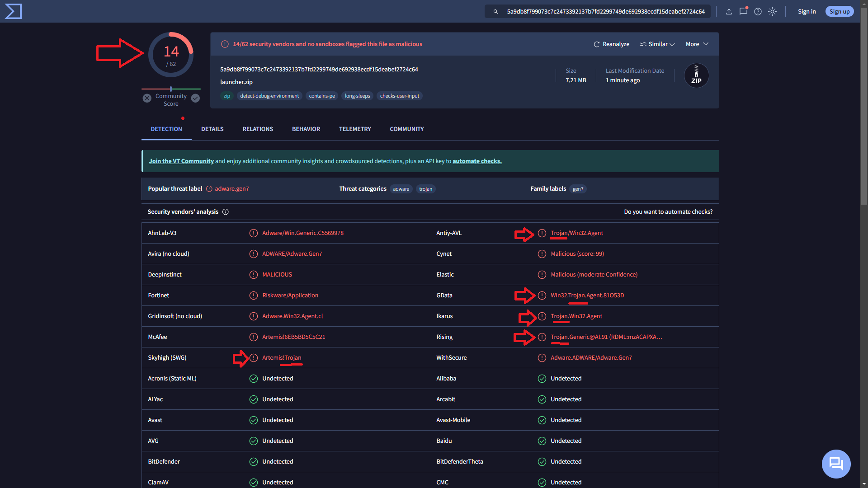The width and height of the screenshot is (868, 488).
Task: Click info icon beside Security vendors' analysis
Action: 226,212
